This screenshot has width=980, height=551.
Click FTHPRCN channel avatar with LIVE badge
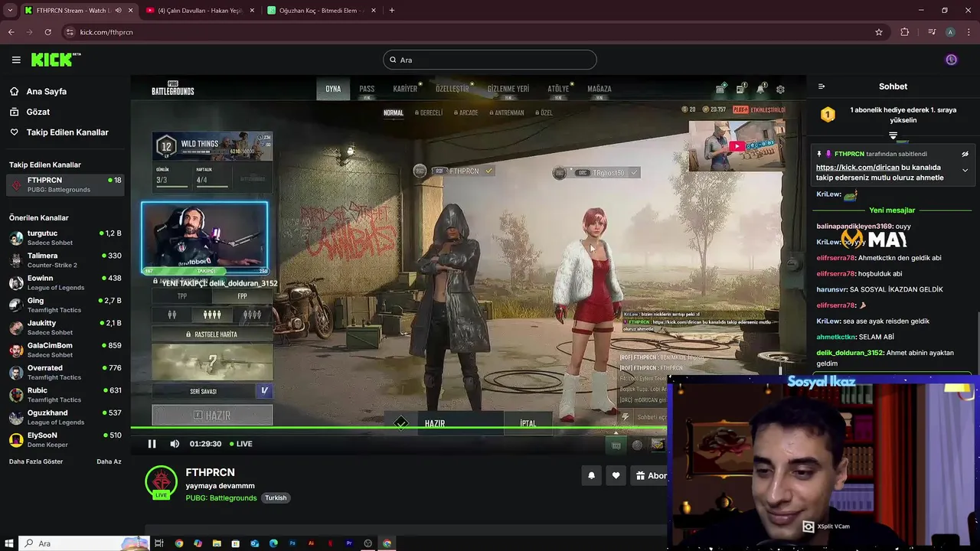point(161,481)
